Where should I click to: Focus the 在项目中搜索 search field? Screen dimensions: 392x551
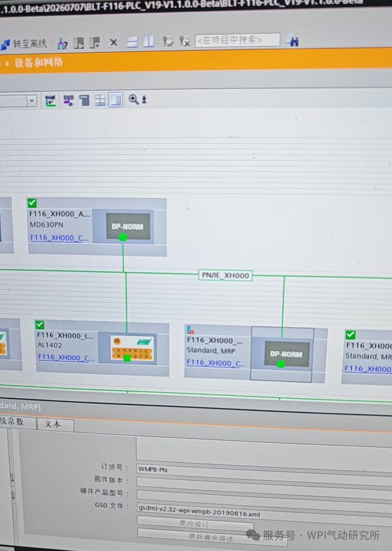tap(237, 40)
